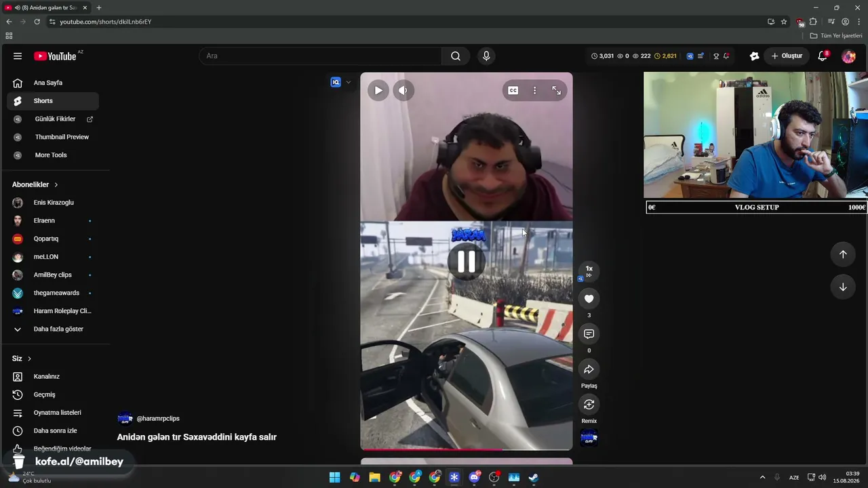
Task: Start voice search with the microphone
Action: tap(486, 56)
